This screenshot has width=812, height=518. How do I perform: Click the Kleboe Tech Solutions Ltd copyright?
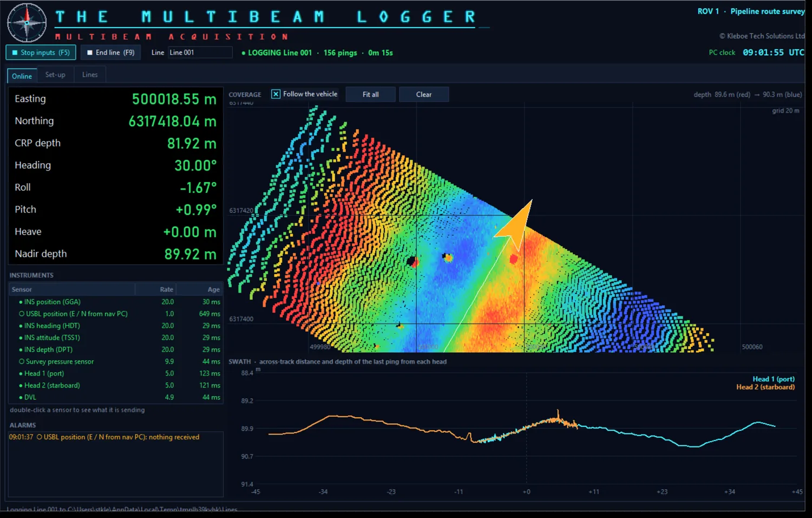click(762, 36)
